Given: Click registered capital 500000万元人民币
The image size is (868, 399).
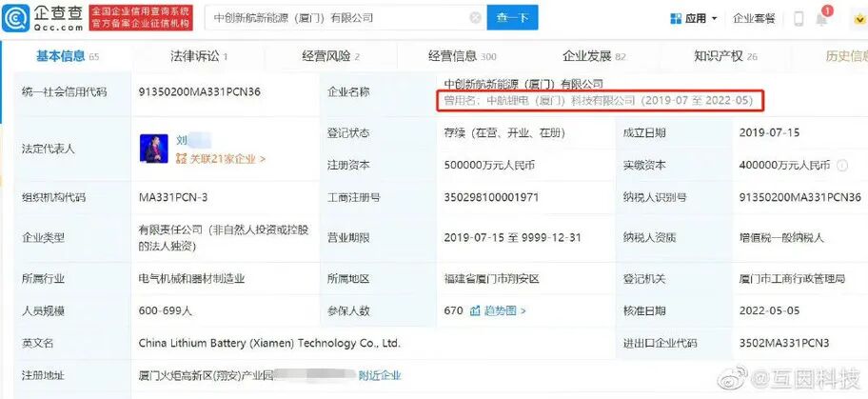Looking at the screenshot, I should (489, 165).
